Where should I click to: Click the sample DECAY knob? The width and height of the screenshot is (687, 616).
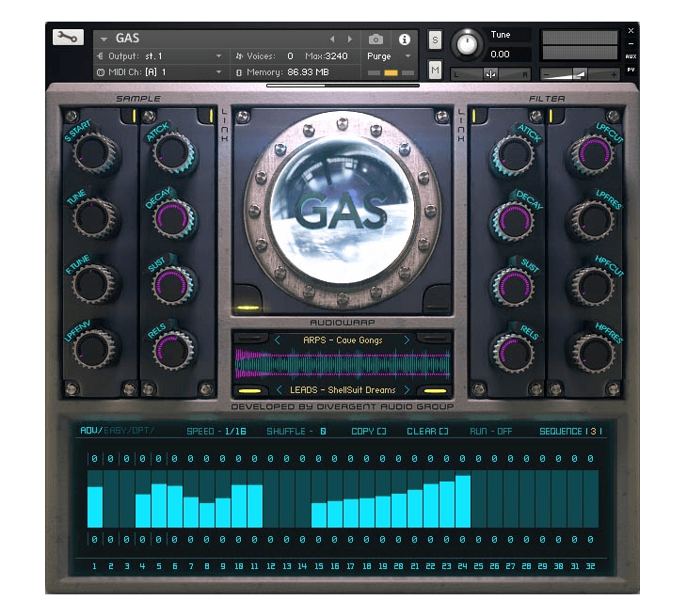point(172,217)
